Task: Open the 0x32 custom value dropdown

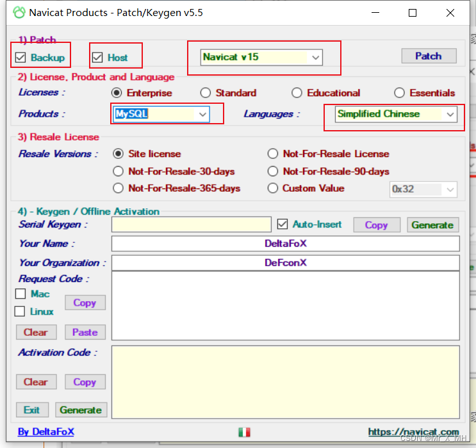Action: [x=423, y=189]
